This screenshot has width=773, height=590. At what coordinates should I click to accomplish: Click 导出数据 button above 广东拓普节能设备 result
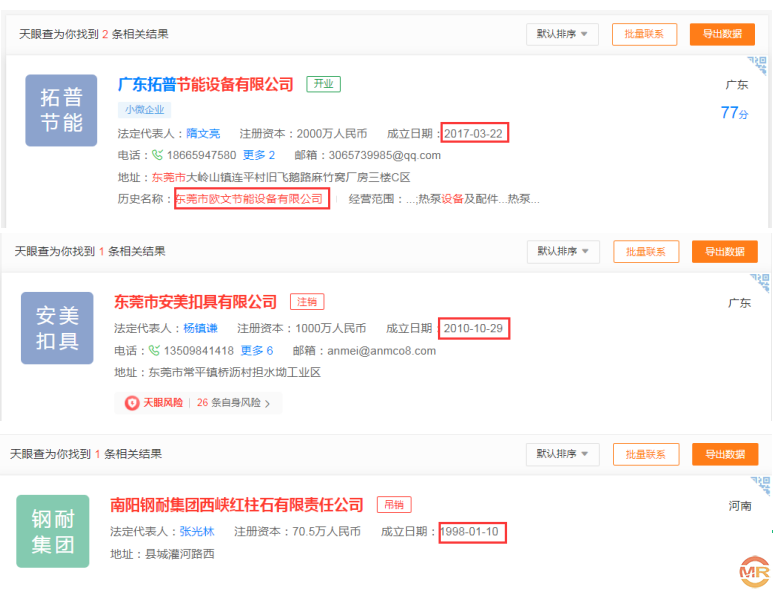point(722,34)
